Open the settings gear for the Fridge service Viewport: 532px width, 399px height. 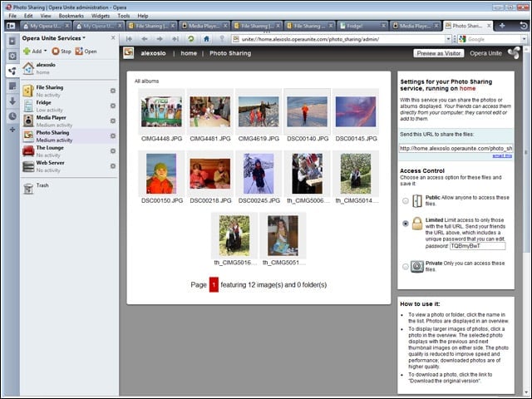click(x=113, y=106)
